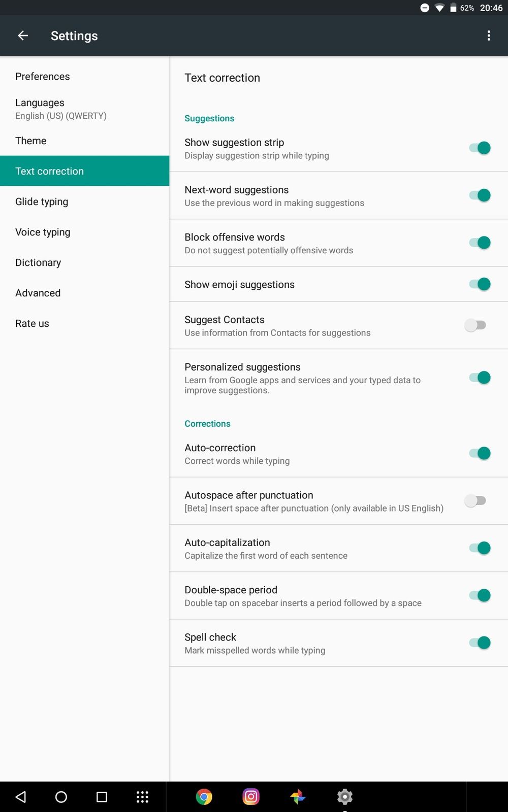Tap the Personalized suggestions row
The width and height of the screenshot is (508, 812).
coord(339,378)
